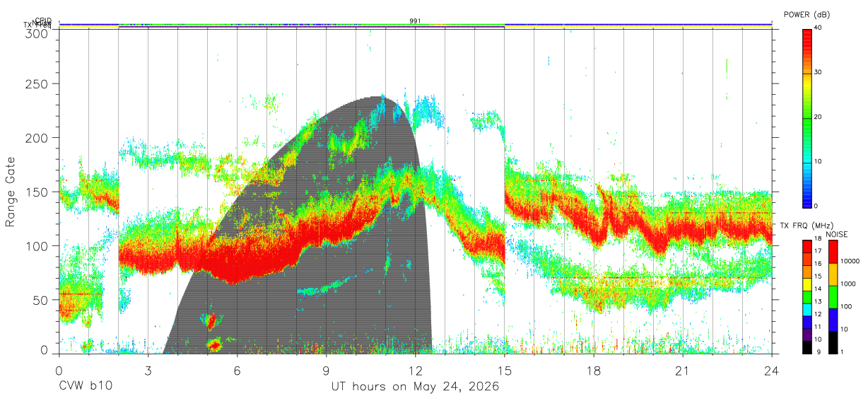This screenshot has width=868, height=401.
Task: Click the 20 label on POWER scale
Action: [819, 117]
